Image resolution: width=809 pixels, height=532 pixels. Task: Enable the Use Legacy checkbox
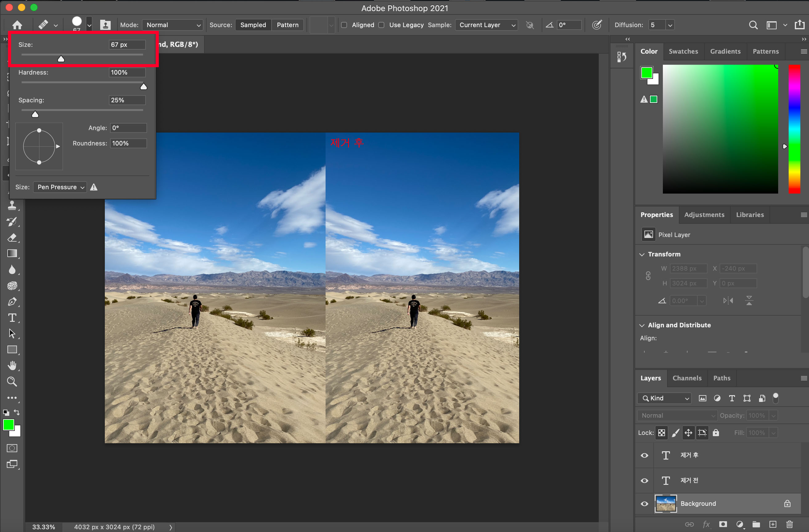(381, 25)
